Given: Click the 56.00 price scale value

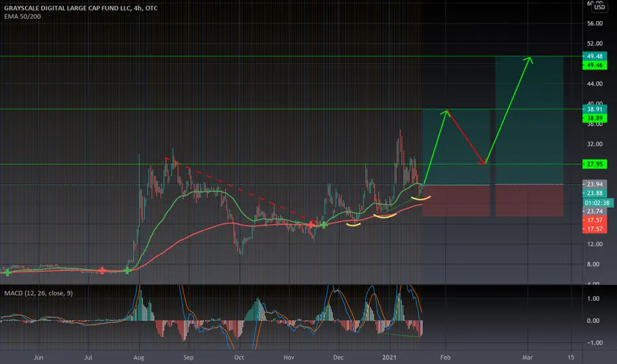Looking at the screenshot, I should [594, 24].
